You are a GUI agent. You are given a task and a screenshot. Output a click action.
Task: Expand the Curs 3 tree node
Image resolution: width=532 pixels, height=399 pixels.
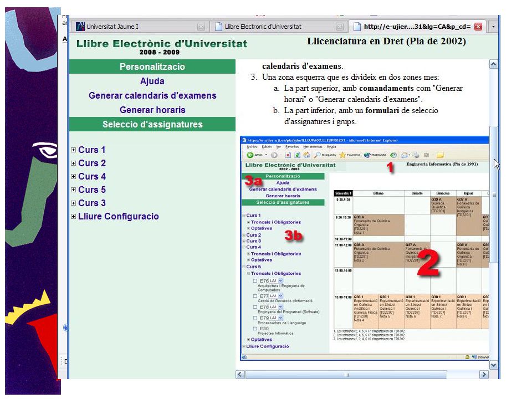(73, 203)
